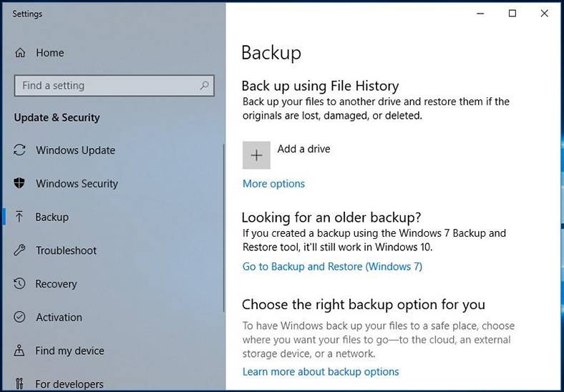Image resolution: width=564 pixels, height=392 pixels.
Task: Click the Recovery clock icon
Action: click(19, 284)
